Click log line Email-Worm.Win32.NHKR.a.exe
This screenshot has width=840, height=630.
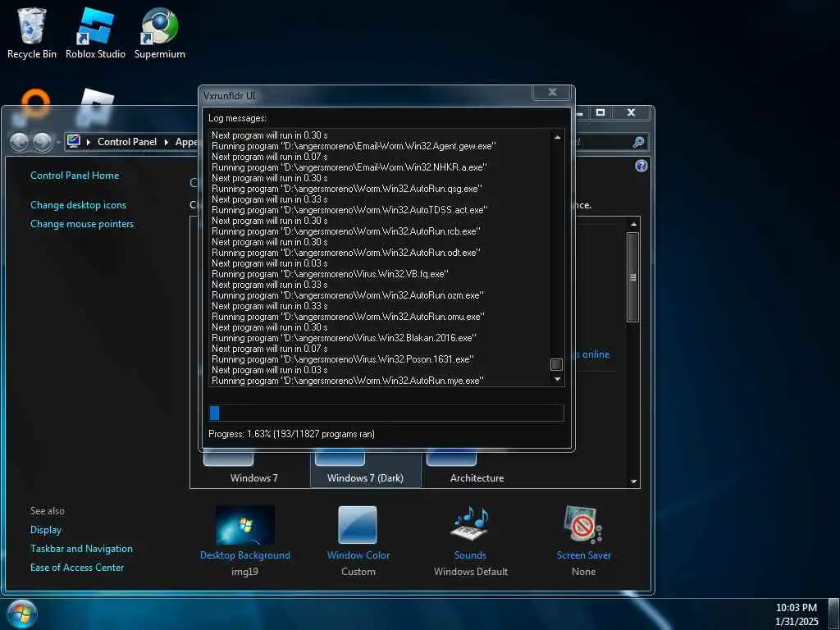349,167
